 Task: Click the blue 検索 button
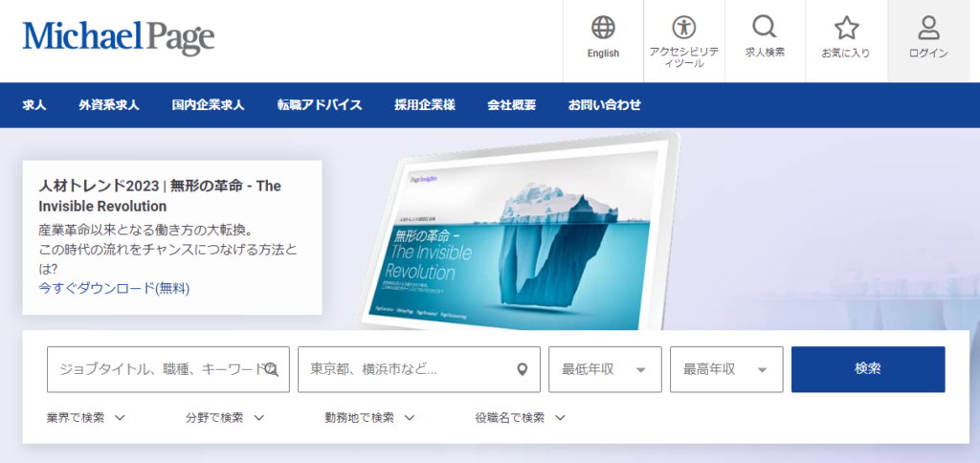click(x=868, y=370)
